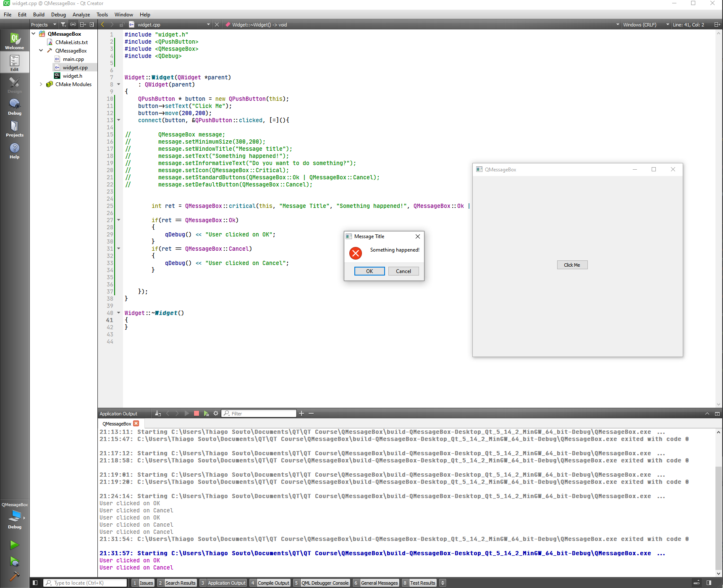The image size is (723, 588).
Task: Expand the CMake Modules node
Action: pos(41,84)
